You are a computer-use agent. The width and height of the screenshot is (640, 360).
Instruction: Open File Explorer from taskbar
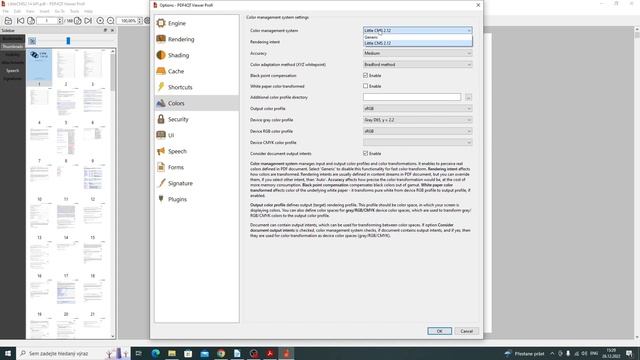(172, 353)
